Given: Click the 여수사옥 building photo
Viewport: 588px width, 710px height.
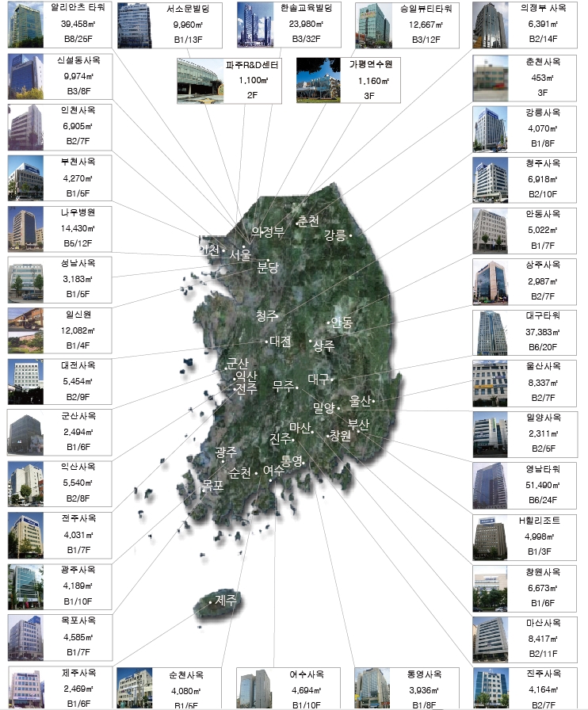Looking at the screenshot, I should pos(254,689).
